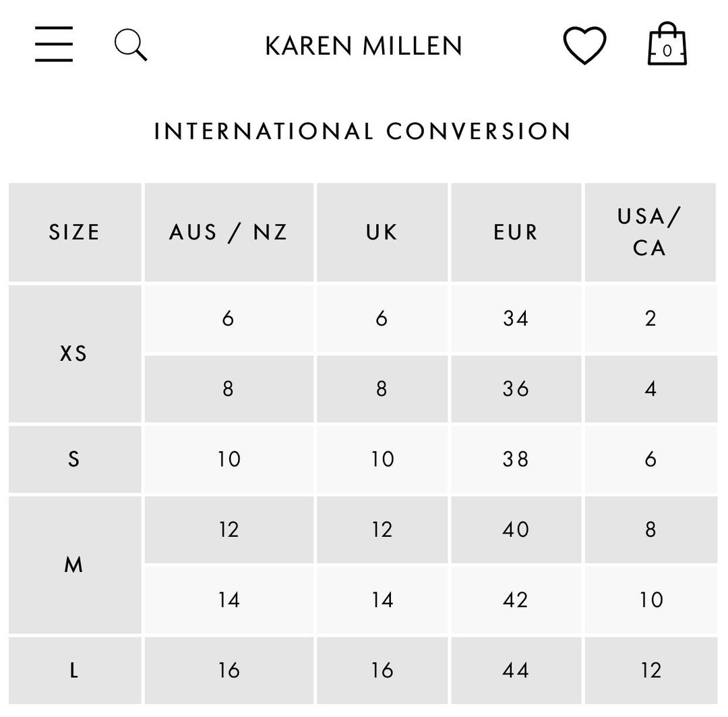Image resolution: width=728 pixels, height=717 pixels.
Task: Click the SIZE column header
Action: click(x=74, y=231)
